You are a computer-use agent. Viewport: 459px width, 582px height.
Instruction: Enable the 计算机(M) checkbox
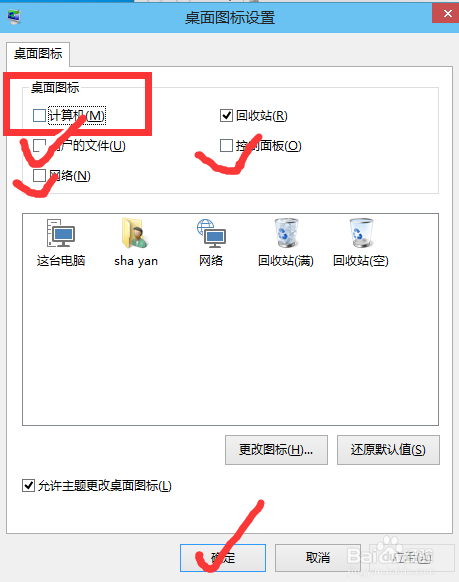pyautogui.click(x=39, y=115)
